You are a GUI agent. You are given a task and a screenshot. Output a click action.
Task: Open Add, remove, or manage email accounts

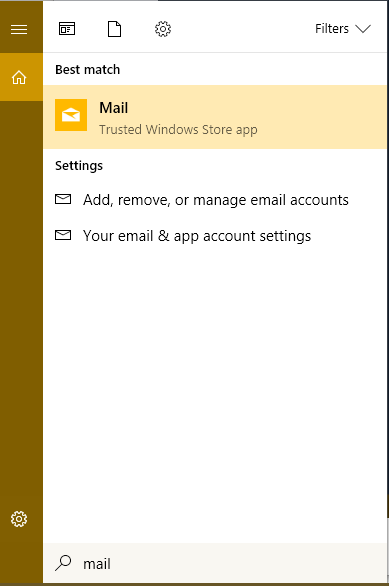pyautogui.click(x=215, y=200)
